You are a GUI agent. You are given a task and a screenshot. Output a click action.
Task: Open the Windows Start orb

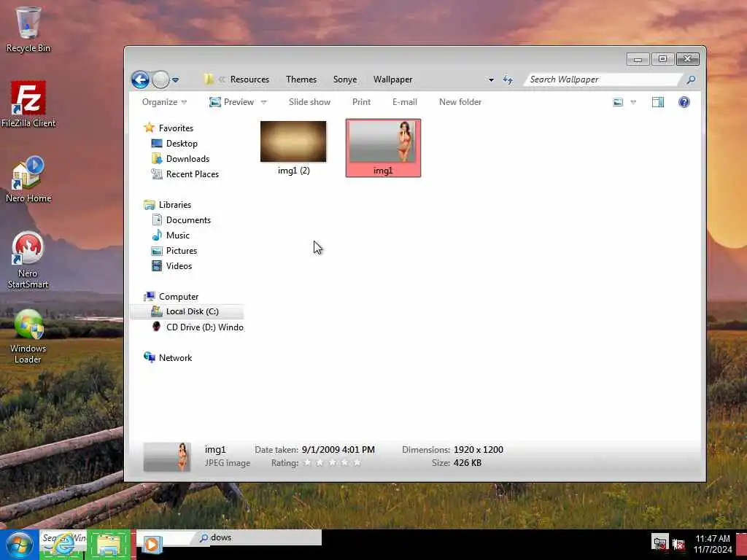pyautogui.click(x=19, y=545)
